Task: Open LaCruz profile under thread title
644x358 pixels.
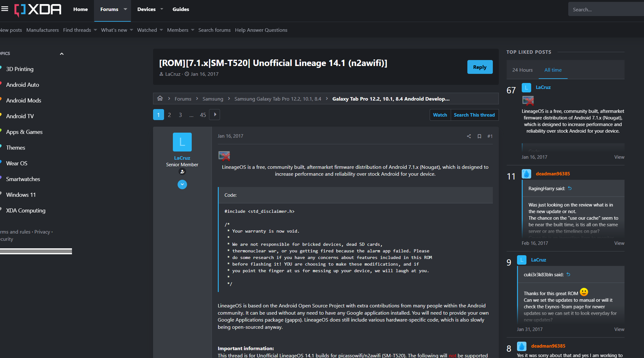Action: click(x=173, y=74)
